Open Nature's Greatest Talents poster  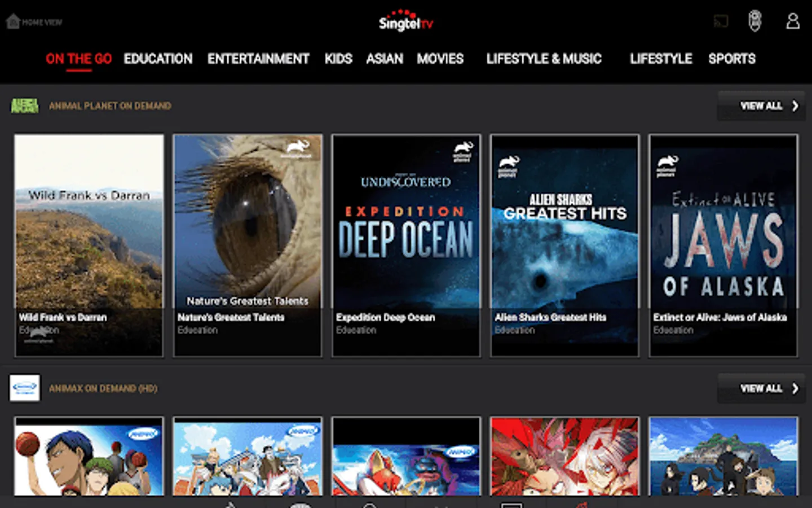coord(248,246)
